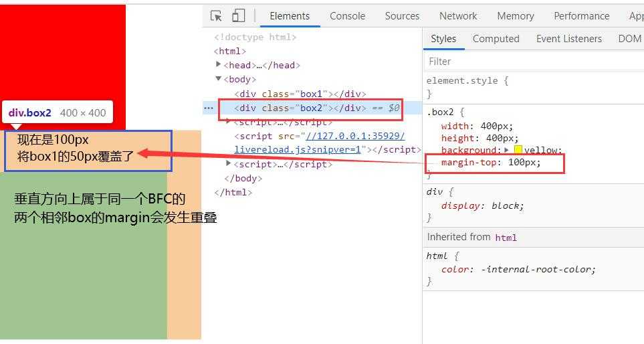Click the inherited from html link
This screenshot has width=644, height=344.
506,238
